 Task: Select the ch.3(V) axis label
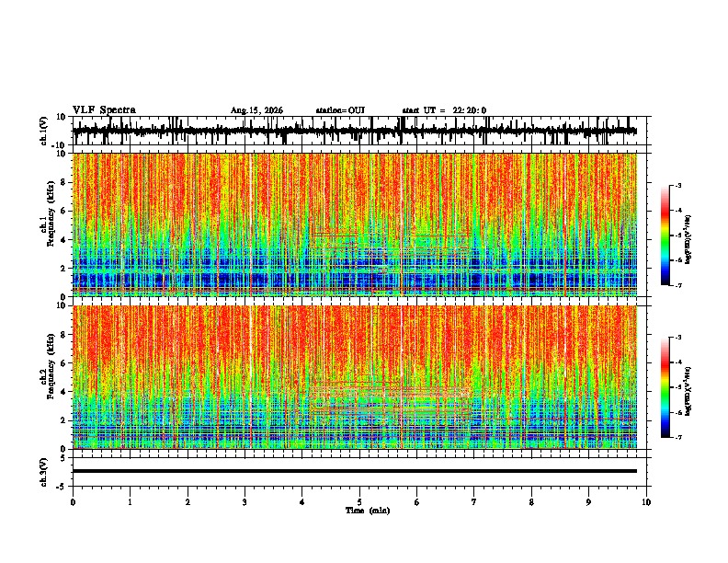point(44,472)
